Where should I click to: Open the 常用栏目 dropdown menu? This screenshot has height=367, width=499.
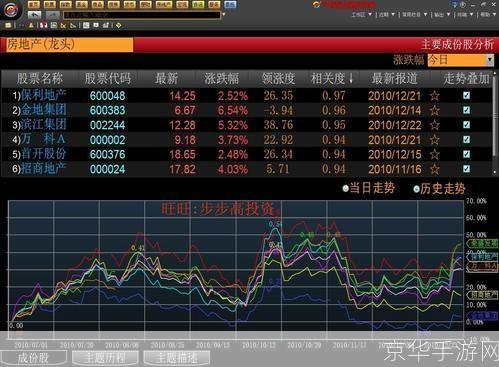click(x=414, y=15)
